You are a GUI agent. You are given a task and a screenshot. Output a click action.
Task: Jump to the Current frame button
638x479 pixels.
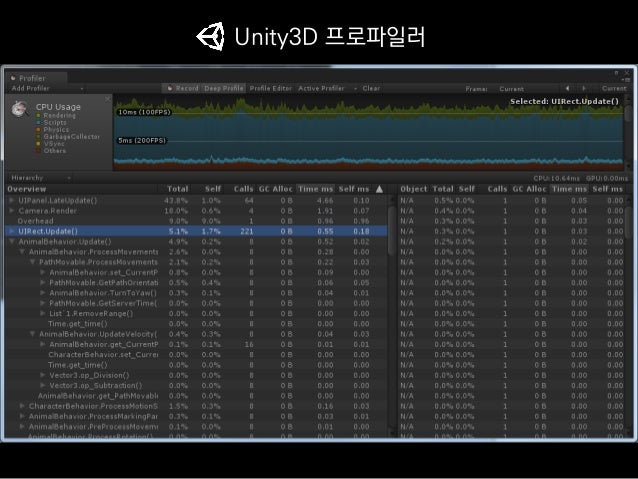click(614, 88)
